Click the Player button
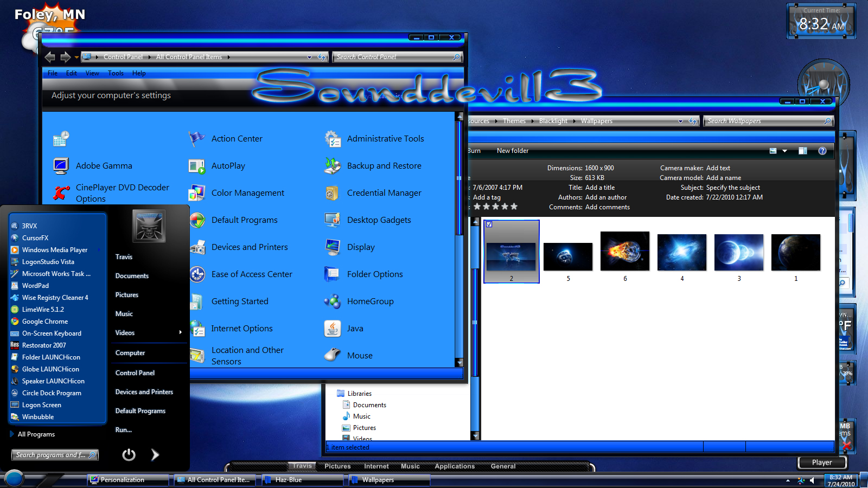Image resolution: width=868 pixels, height=488 pixels. [822, 463]
